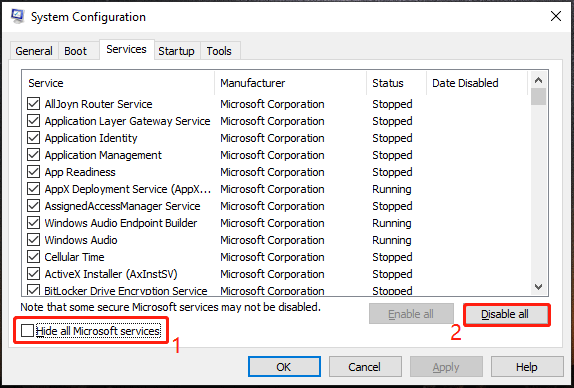Click the services list scroll up arrow
The width and height of the screenshot is (574, 388).
538,80
